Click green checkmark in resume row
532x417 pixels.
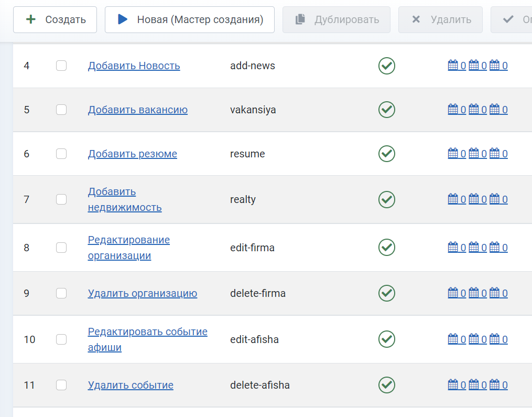click(x=386, y=154)
